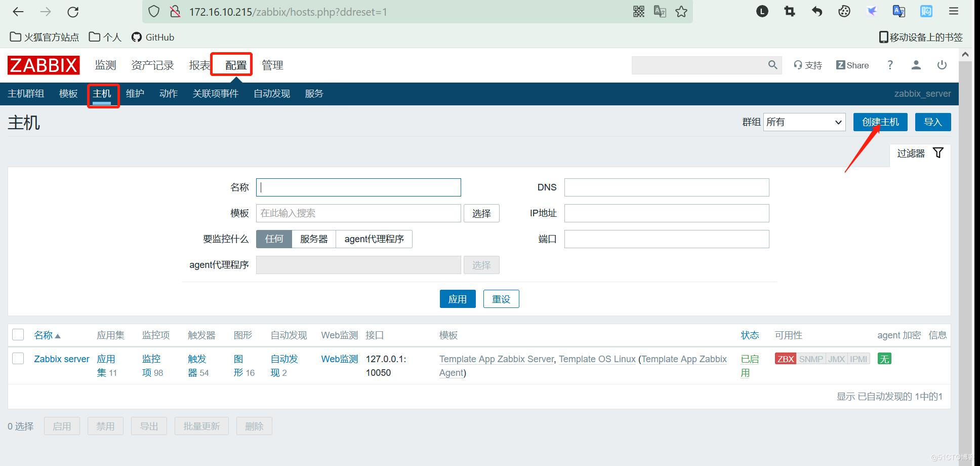The width and height of the screenshot is (980, 466).
Task: Sort the table by the 状态 column
Action: click(x=750, y=335)
